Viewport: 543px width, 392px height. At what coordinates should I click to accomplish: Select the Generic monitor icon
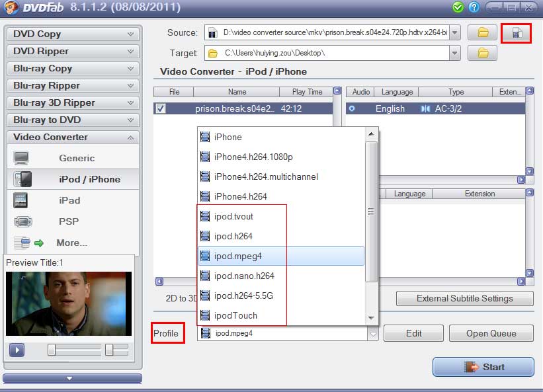point(21,158)
